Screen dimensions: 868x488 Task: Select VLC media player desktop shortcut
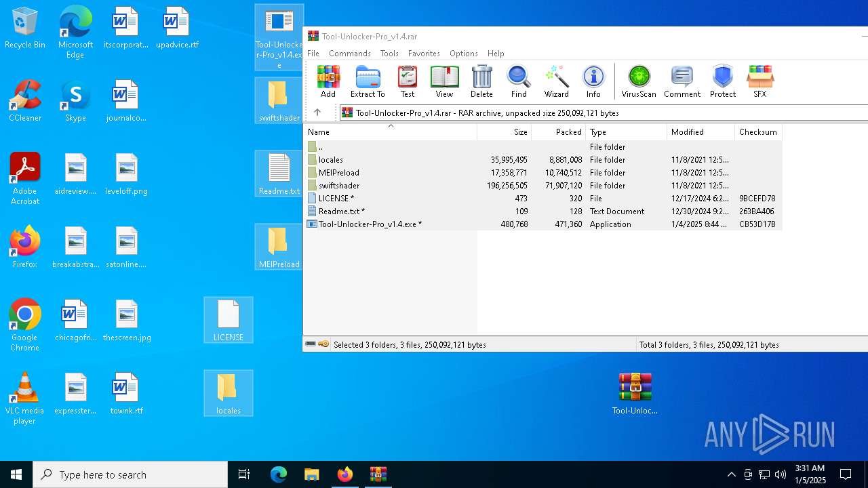point(25,399)
